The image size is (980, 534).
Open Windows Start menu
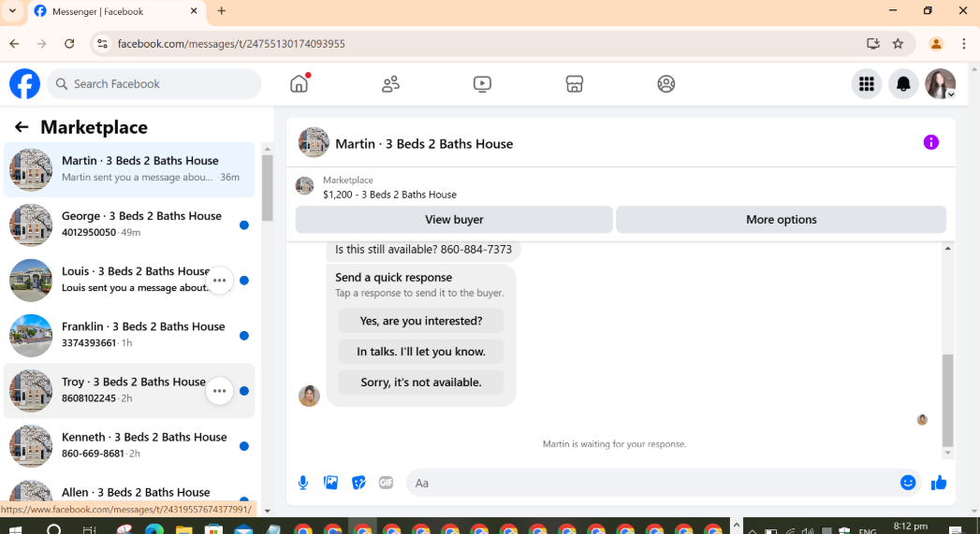click(x=15, y=529)
